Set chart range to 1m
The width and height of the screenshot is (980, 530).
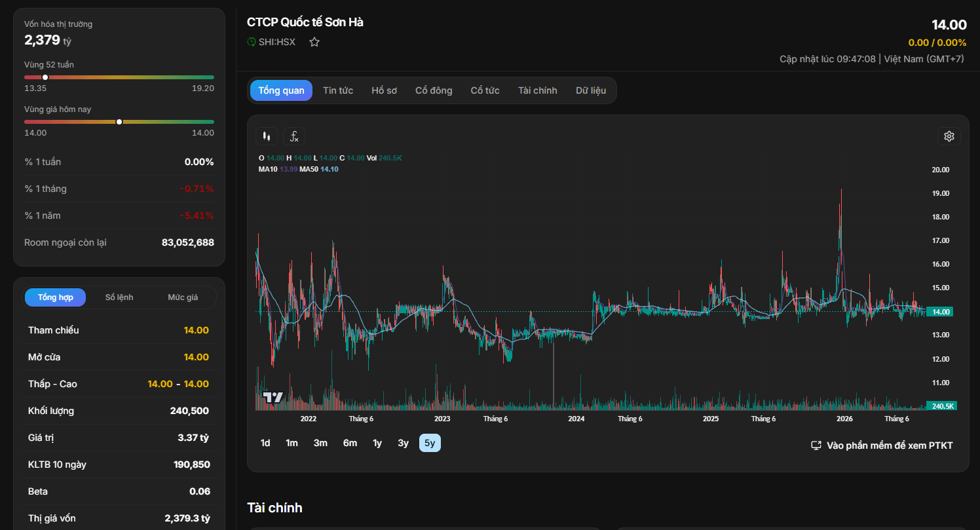pyautogui.click(x=292, y=443)
